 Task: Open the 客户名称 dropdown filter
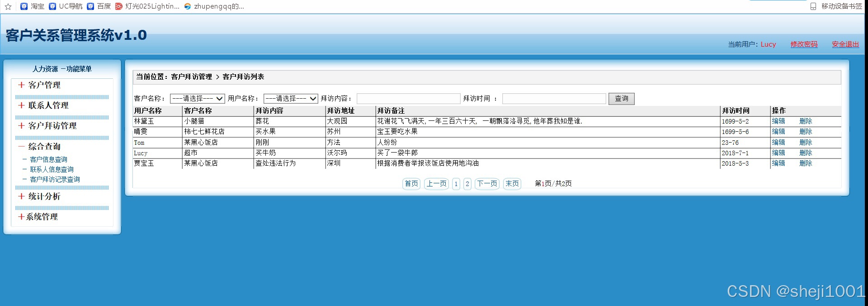coord(197,99)
